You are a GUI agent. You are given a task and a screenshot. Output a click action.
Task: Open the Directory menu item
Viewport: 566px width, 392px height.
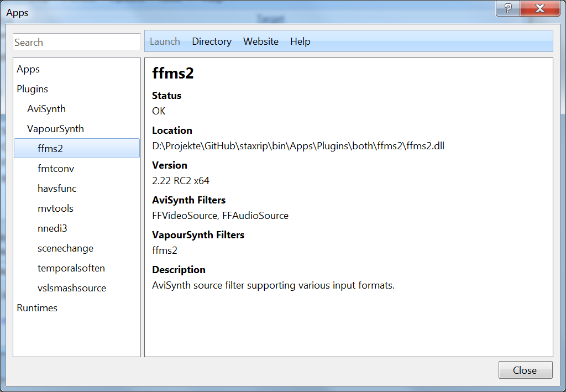coord(212,41)
